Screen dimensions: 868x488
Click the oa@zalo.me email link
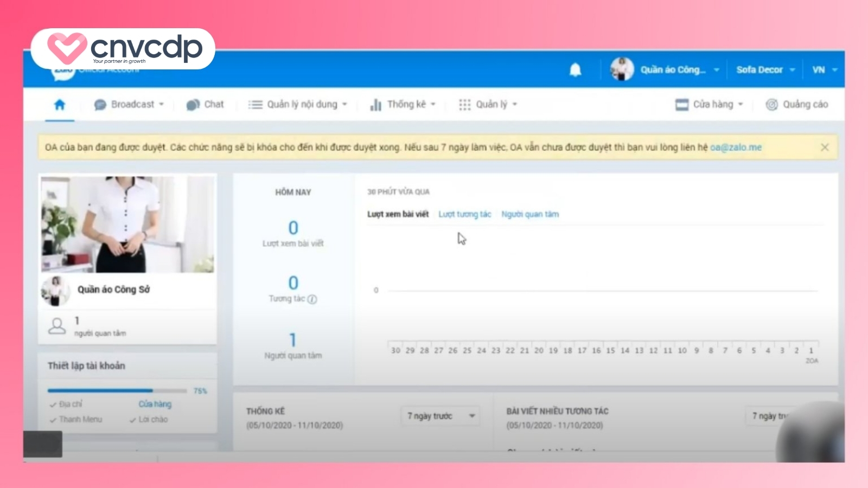click(736, 147)
